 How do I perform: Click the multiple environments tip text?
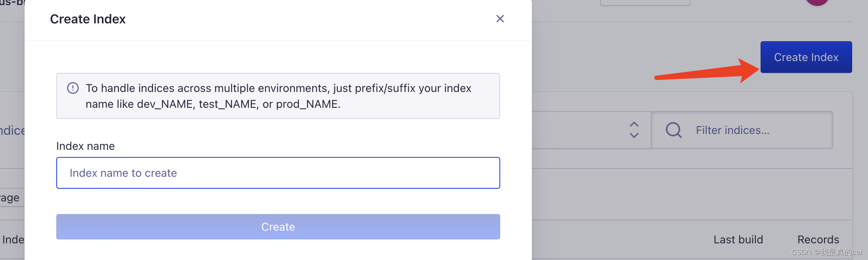(278, 96)
